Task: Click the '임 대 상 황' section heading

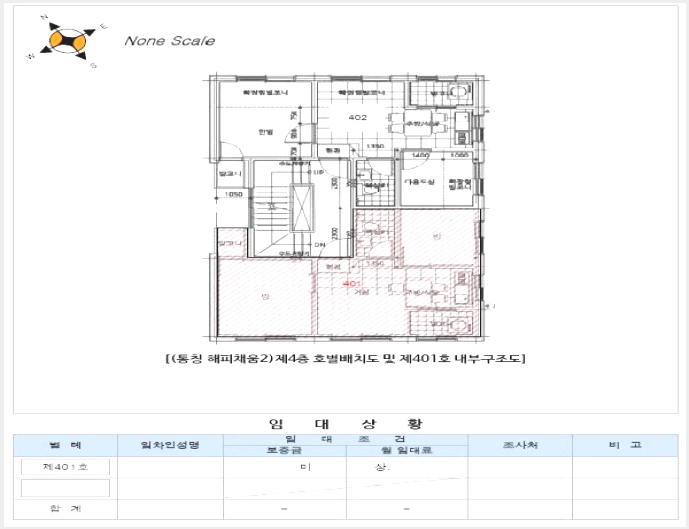Action: (345, 424)
